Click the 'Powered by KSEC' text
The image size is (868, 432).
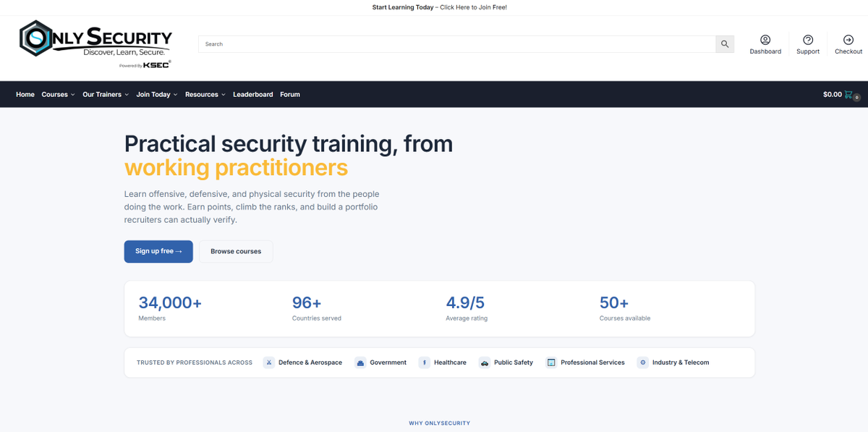(145, 65)
